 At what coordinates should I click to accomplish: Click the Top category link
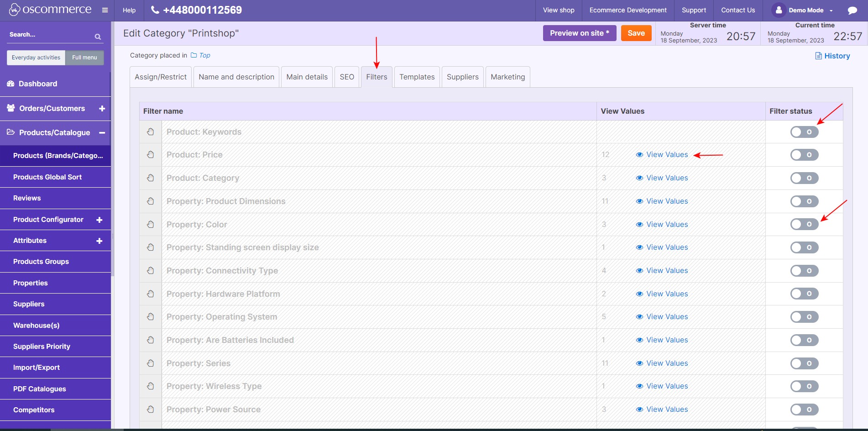[204, 55]
